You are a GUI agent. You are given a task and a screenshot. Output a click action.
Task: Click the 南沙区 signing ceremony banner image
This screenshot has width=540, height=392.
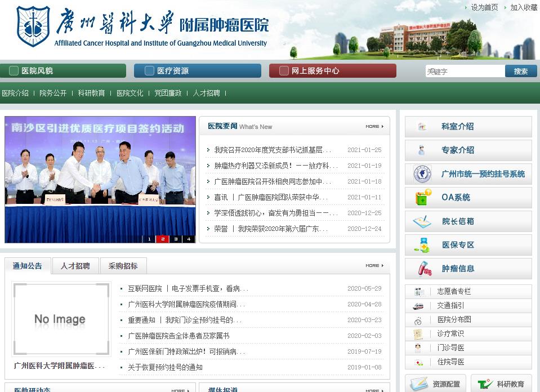(100, 180)
